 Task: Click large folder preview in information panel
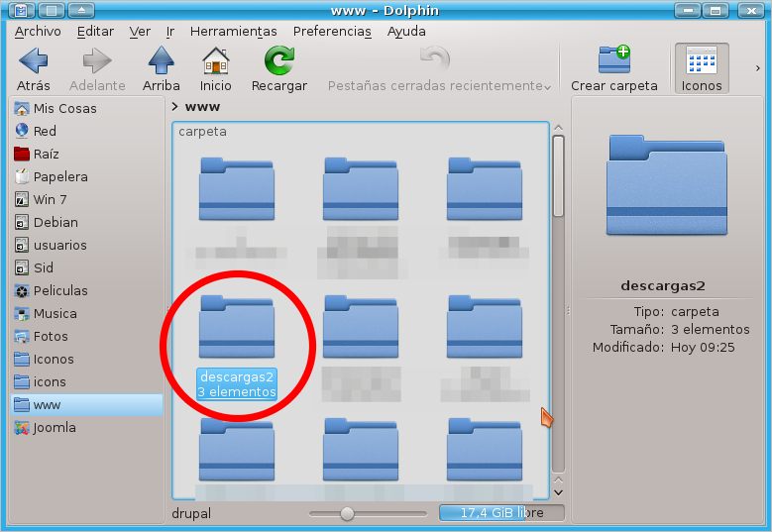667,184
